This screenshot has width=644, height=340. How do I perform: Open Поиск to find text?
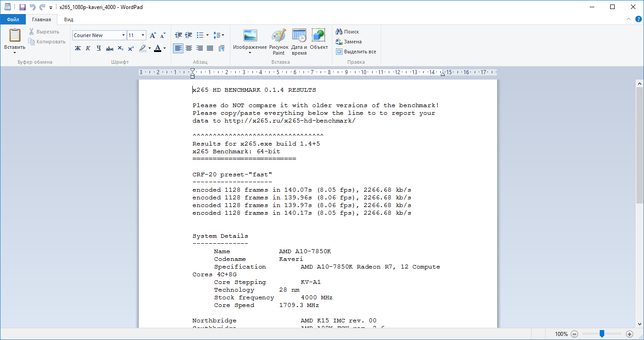point(347,32)
